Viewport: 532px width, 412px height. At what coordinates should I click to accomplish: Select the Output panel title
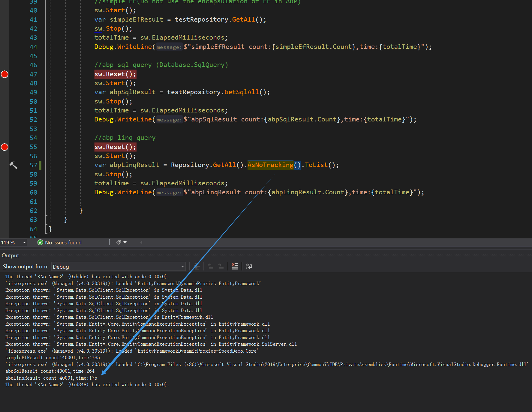coord(10,255)
